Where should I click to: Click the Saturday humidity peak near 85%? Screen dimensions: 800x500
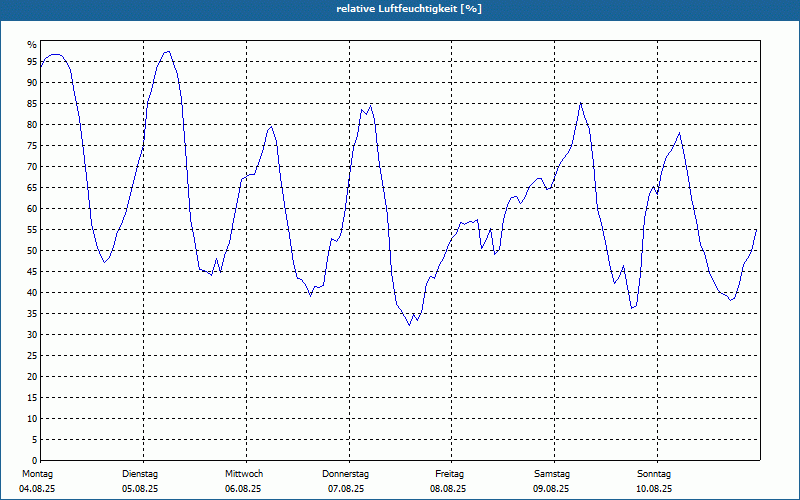coord(581,103)
